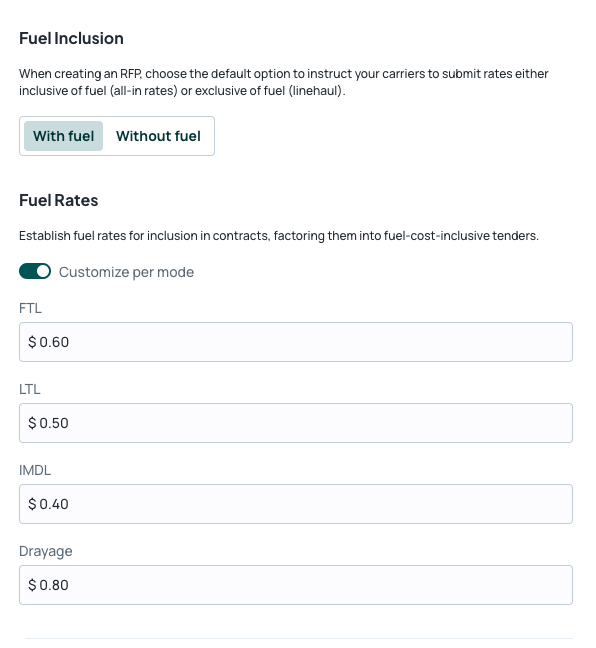Click the dollar sign in Drayage field

32,585
